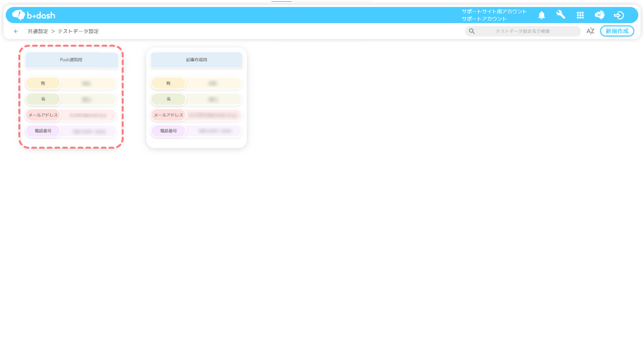Open the wrench settings icon
The image size is (644, 362).
coord(561,15)
